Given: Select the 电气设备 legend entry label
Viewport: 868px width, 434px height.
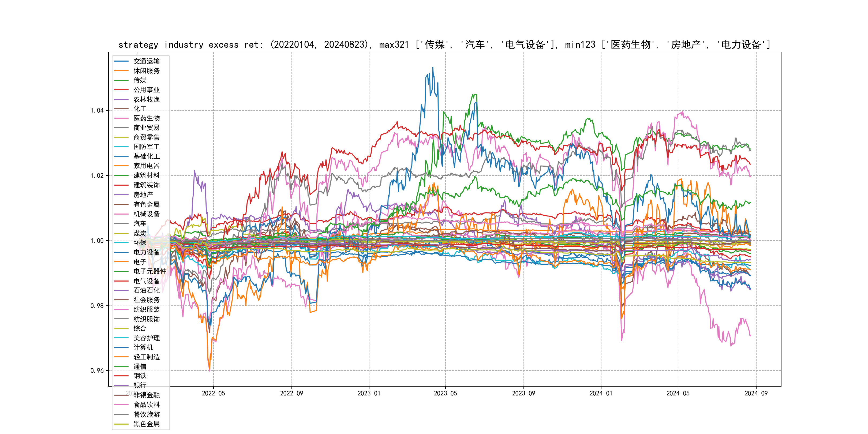Looking at the screenshot, I should 146,281.
